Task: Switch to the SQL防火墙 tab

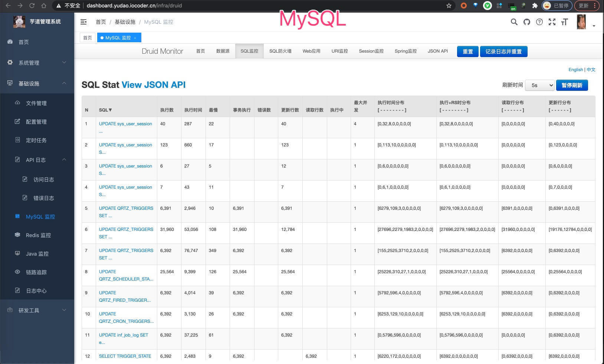Action: (x=281, y=51)
